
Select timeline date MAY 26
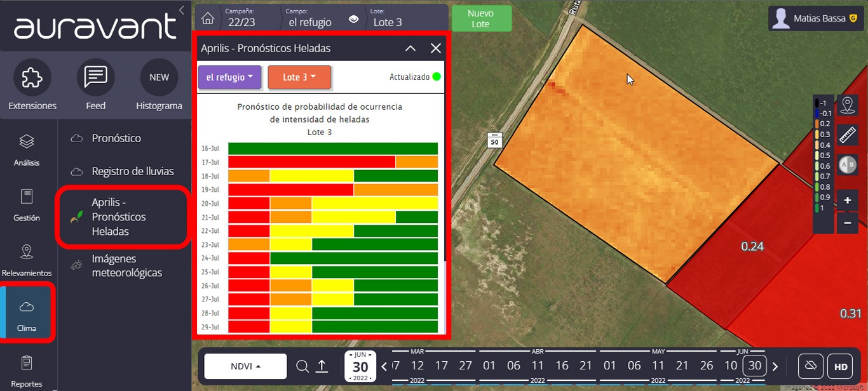[x=707, y=366]
